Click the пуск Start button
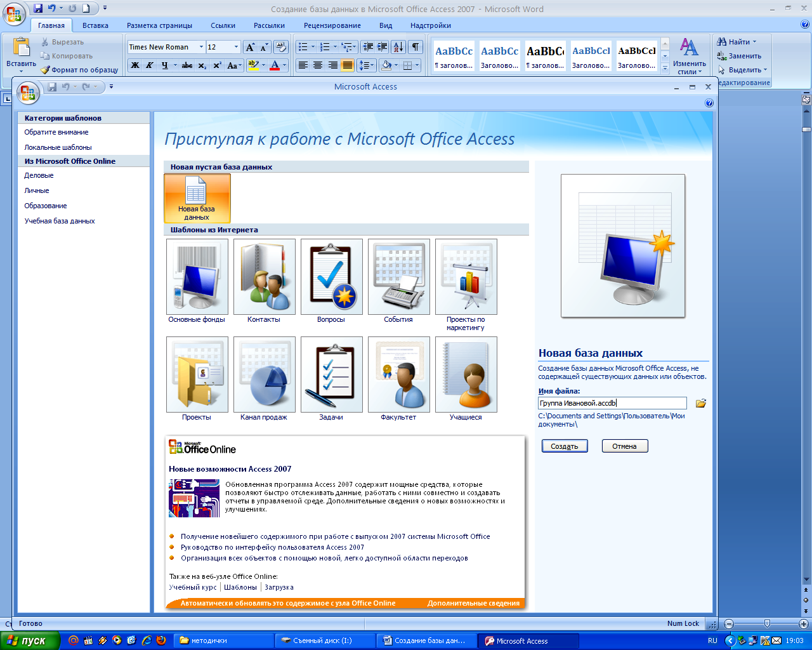The width and height of the screenshot is (812, 650). (30, 640)
